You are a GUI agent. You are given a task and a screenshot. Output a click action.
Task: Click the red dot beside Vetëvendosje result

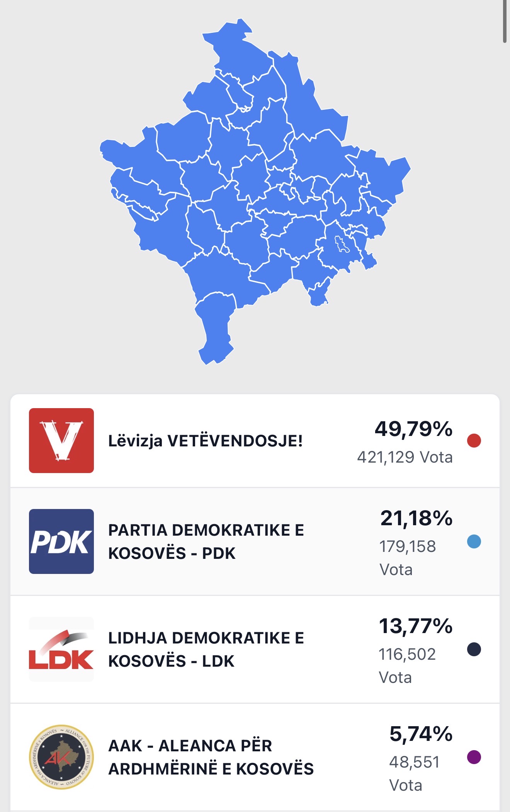click(474, 441)
